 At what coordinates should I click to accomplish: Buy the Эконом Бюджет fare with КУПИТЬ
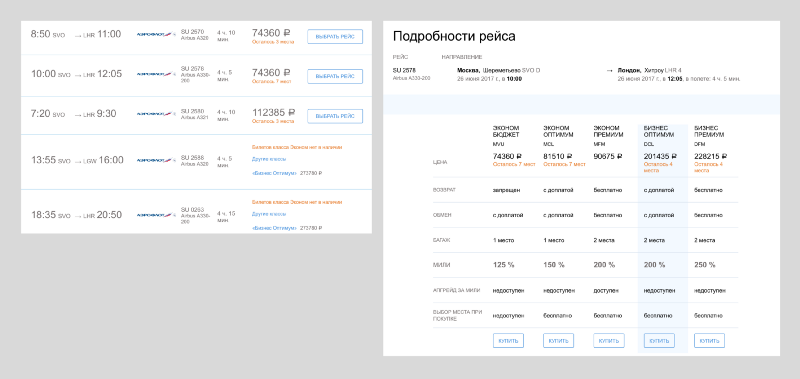(x=508, y=341)
